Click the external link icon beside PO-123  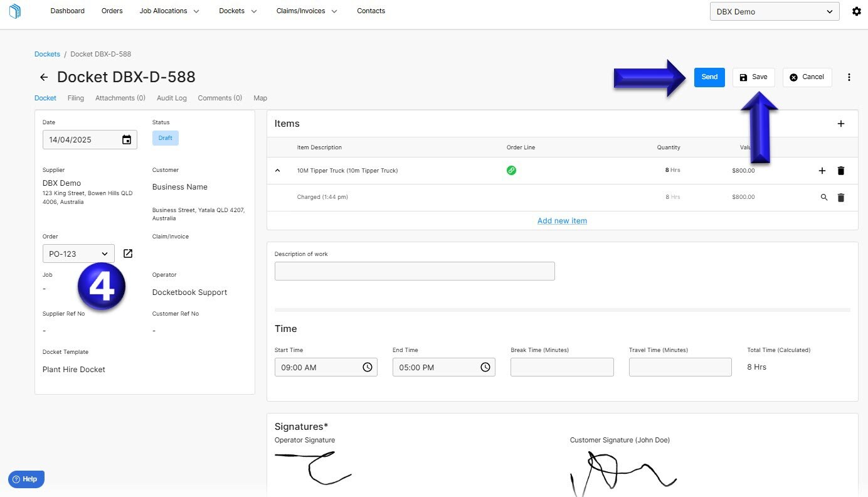[x=127, y=254]
